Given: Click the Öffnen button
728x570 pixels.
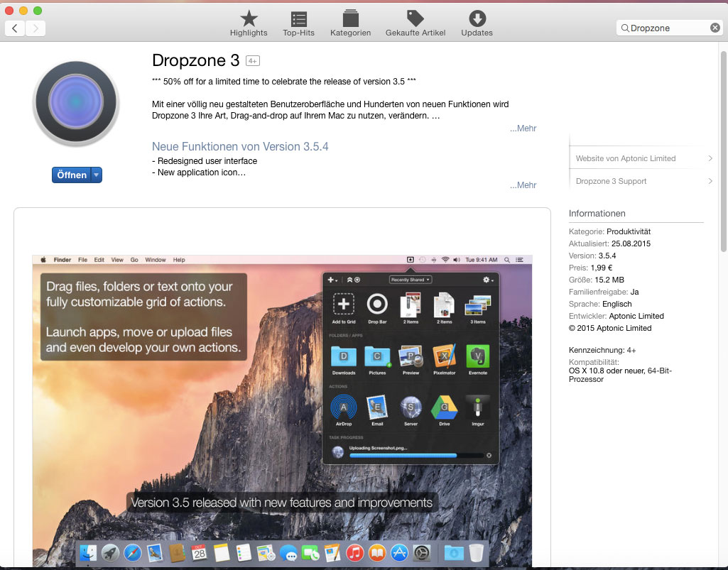Looking at the screenshot, I should point(72,175).
